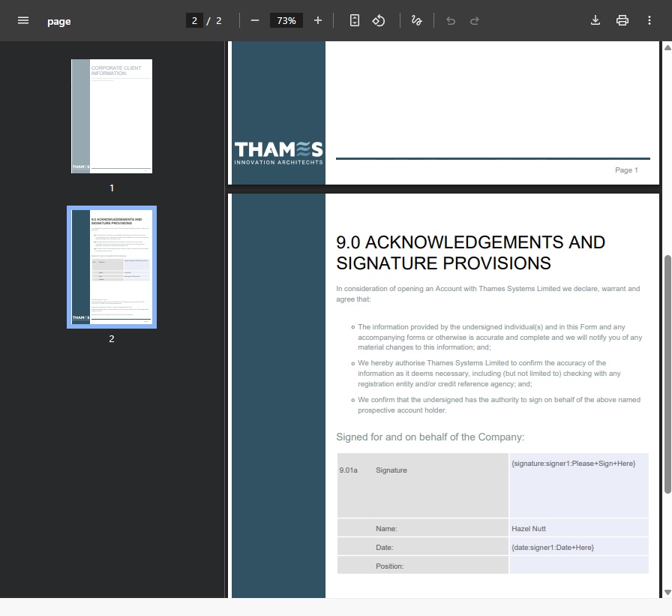Enable the annotation pen tool

click(x=417, y=20)
